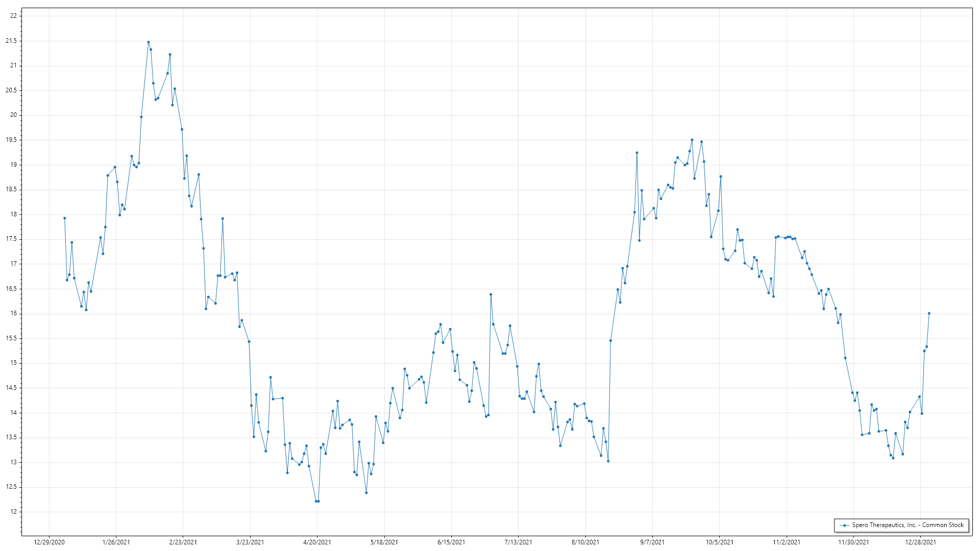Click the first data point of the series

click(64, 218)
